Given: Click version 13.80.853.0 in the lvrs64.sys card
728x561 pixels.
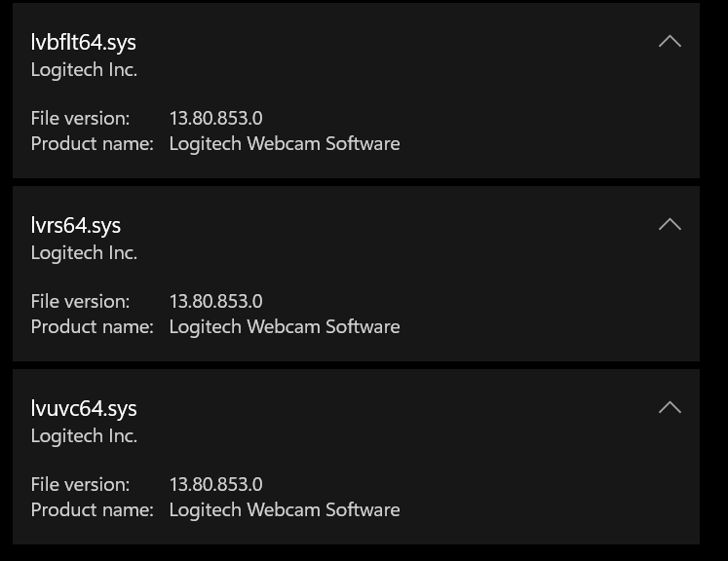Looking at the screenshot, I should (x=215, y=301).
